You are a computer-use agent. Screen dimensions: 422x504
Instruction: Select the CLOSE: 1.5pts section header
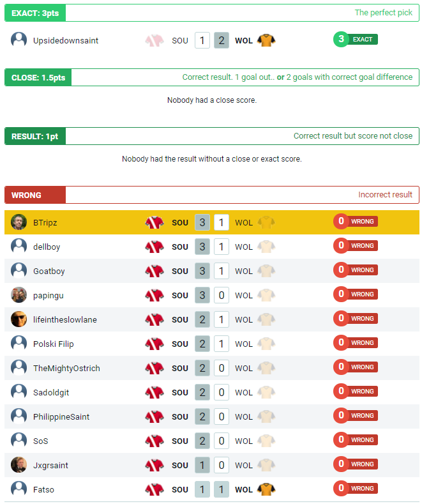[x=38, y=77]
